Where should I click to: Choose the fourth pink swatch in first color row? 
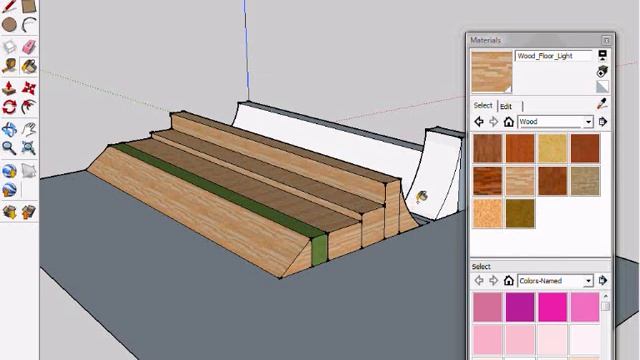[585, 307]
